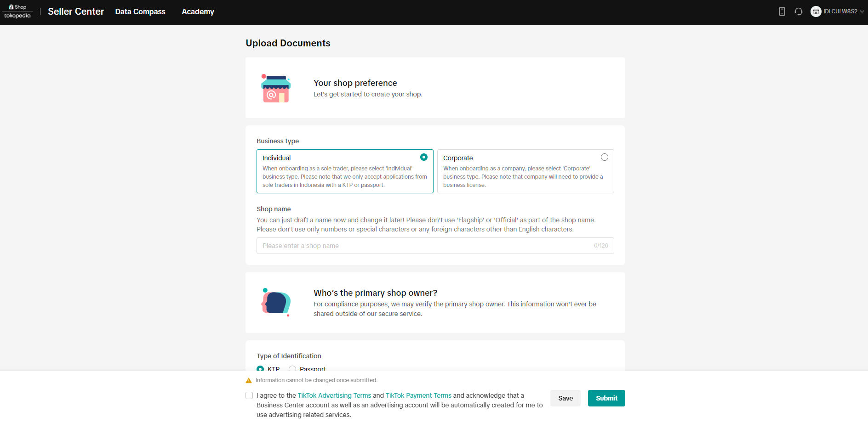This screenshot has width=868, height=423.
Task: Open the TikTok Payment Terms link
Action: tap(418, 395)
